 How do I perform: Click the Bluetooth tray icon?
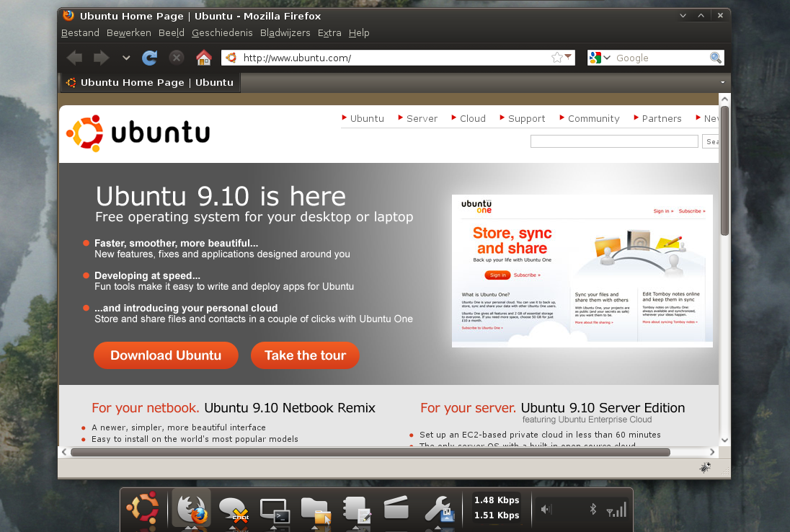tap(593, 510)
